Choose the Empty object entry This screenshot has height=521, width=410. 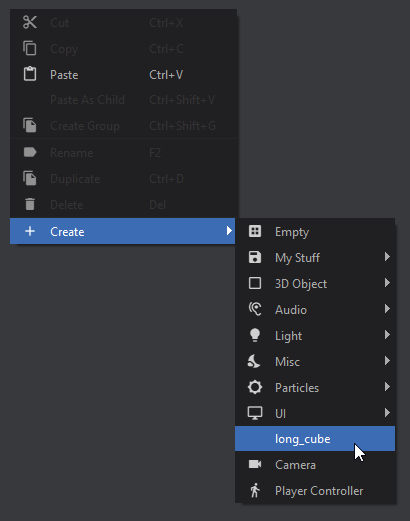[x=315, y=232]
